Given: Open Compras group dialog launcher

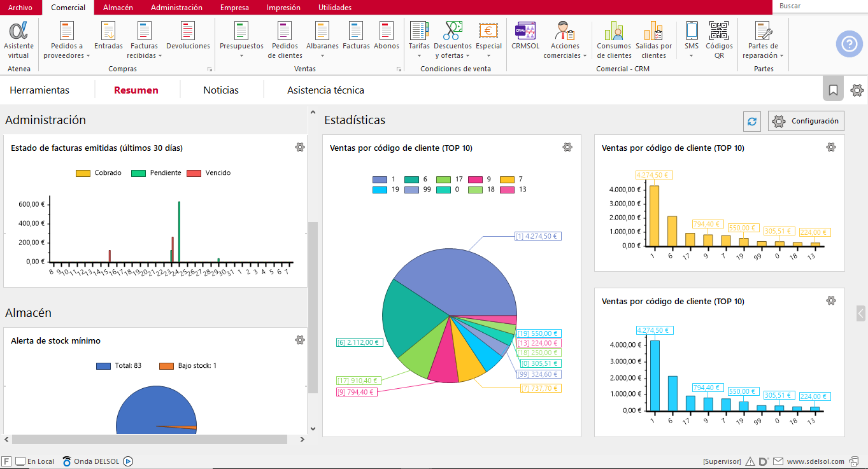Looking at the screenshot, I should coord(209,69).
